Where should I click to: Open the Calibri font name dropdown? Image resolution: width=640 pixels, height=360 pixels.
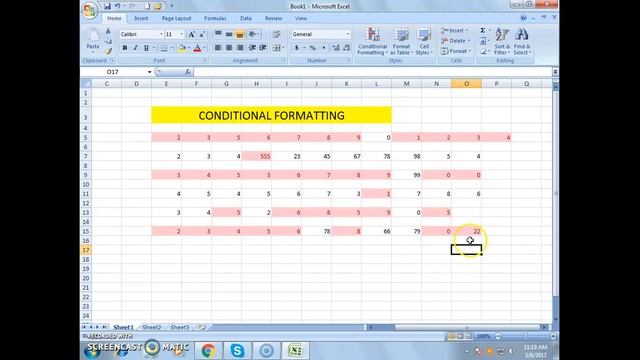pyautogui.click(x=161, y=34)
